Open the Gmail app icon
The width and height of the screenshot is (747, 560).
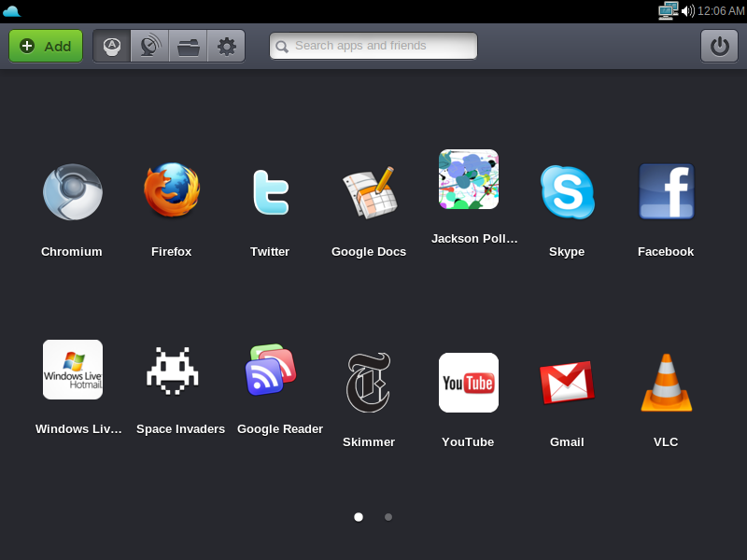[567, 383]
